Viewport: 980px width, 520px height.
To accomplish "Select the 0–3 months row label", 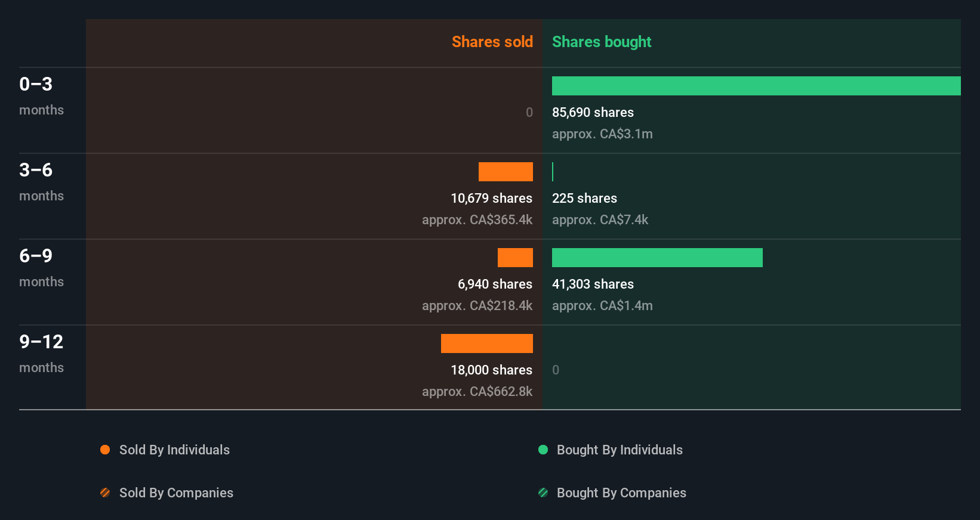I will [x=41, y=95].
